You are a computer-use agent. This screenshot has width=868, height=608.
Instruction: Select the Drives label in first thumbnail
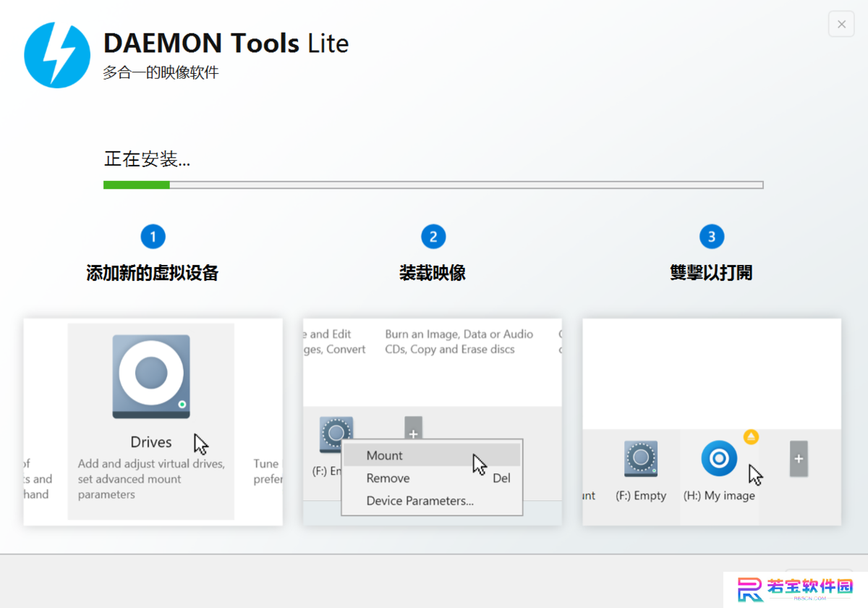(x=151, y=442)
